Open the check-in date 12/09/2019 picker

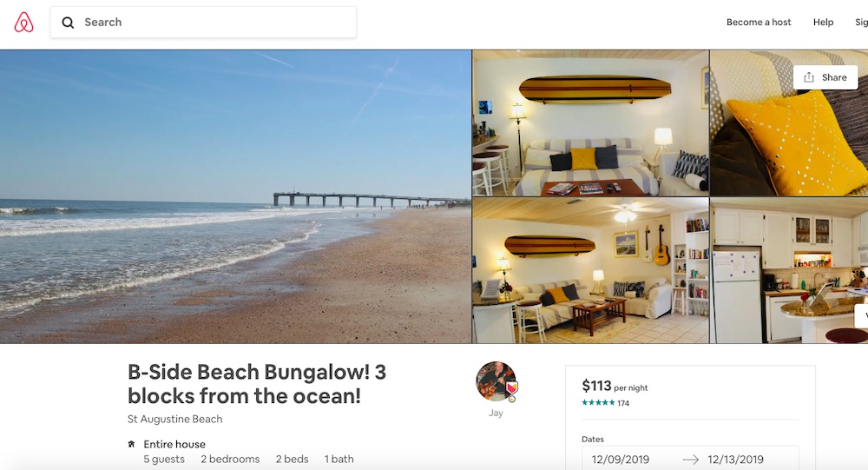point(621,460)
